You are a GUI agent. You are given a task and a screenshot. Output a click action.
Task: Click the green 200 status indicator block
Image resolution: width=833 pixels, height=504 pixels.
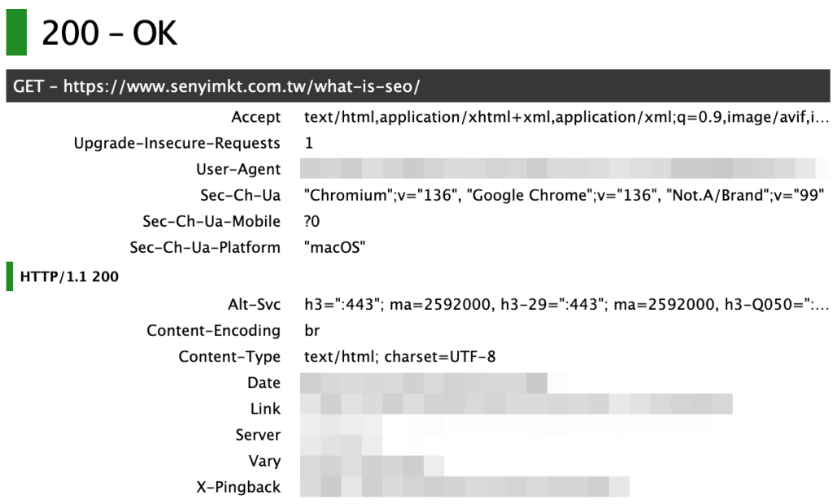pyautogui.click(x=16, y=33)
